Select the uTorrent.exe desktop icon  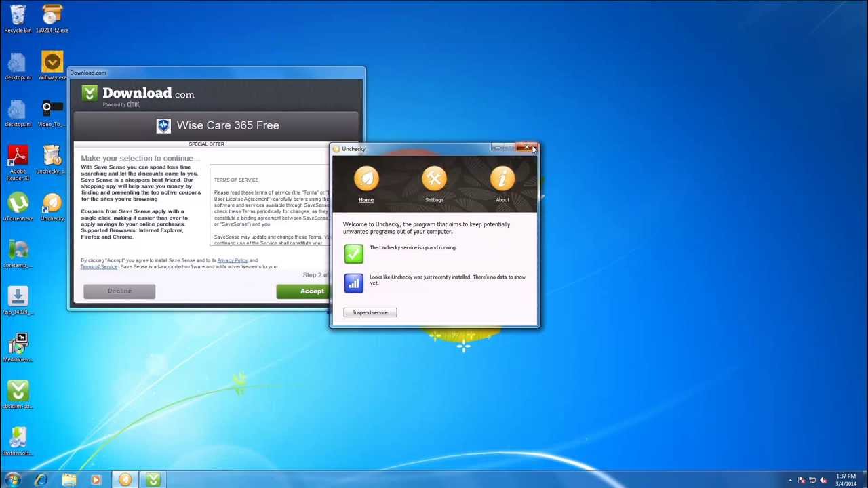(x=18, y=207)
